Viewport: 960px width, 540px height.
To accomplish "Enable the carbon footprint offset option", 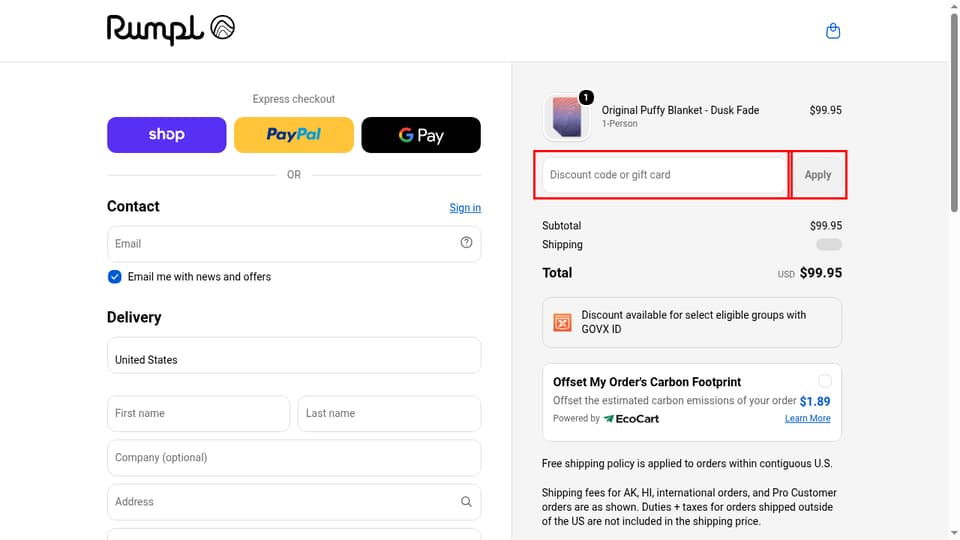I will (825, 381).
